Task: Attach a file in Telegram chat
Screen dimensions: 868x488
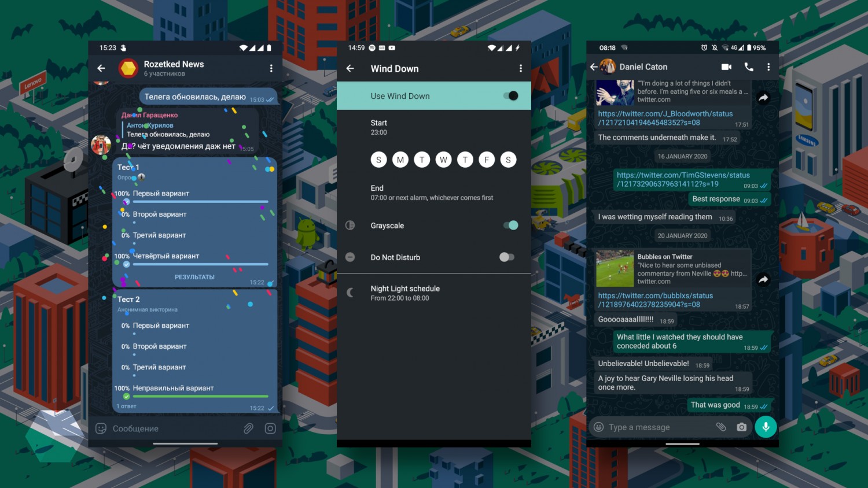Action: [x=248, y=428]
